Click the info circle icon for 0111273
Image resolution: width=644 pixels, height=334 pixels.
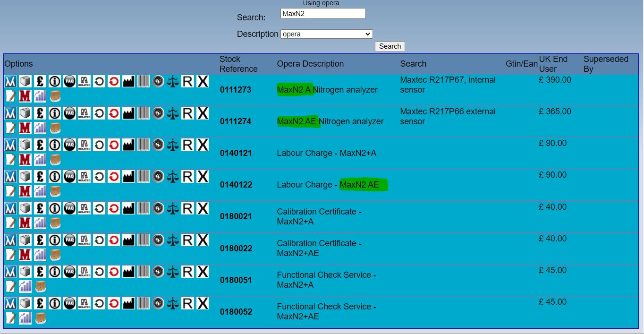pyautogui.click(x=55, y=81)
